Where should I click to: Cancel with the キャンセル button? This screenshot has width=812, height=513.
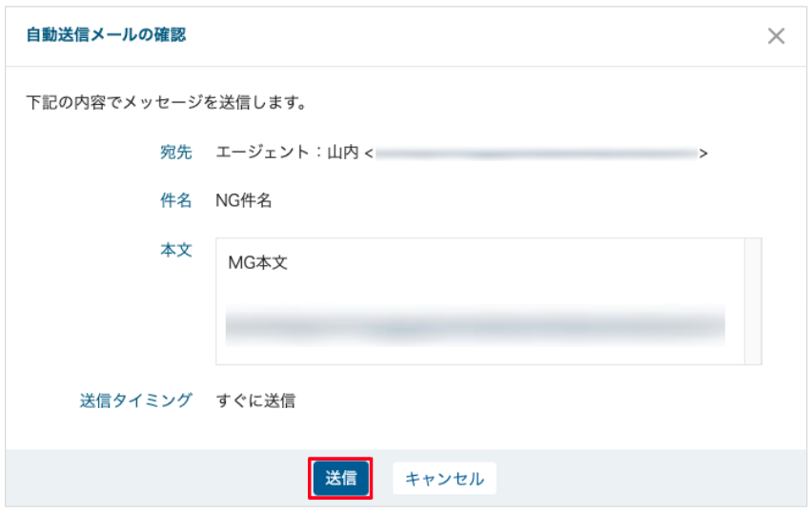[x=444, y=479]
